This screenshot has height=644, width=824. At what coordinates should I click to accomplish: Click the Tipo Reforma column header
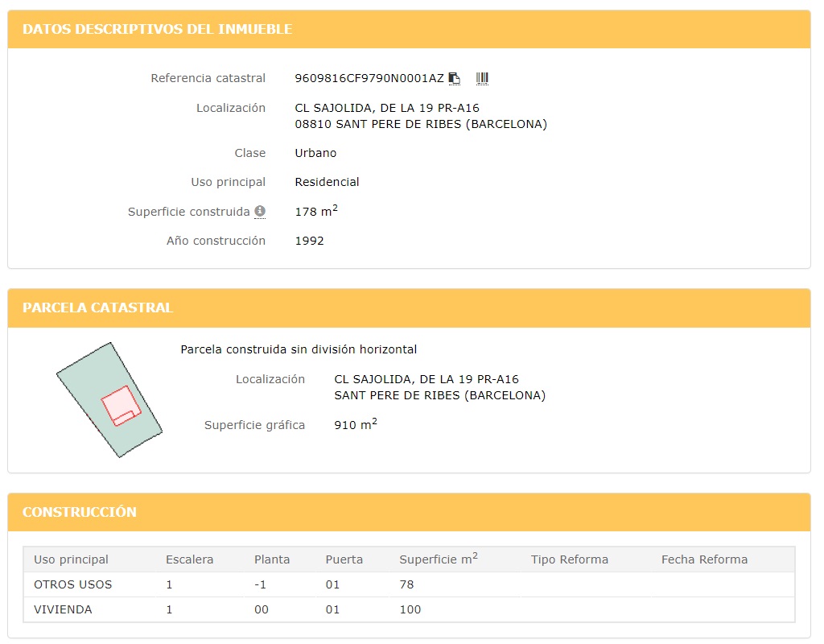click(570, 559)
